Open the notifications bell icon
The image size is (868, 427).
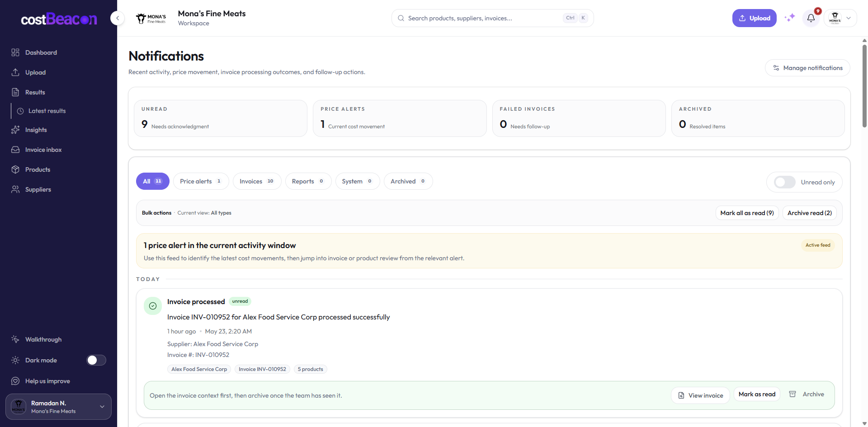[811, 18]
